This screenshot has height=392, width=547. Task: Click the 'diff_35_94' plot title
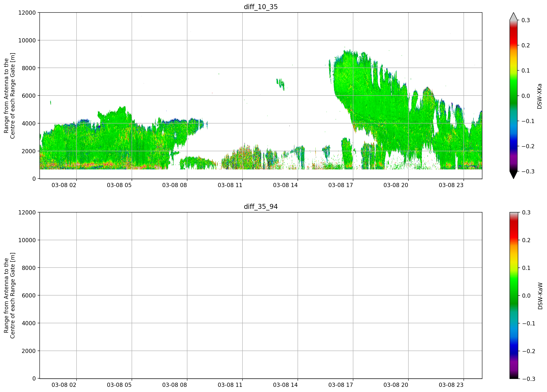[261, 207]
